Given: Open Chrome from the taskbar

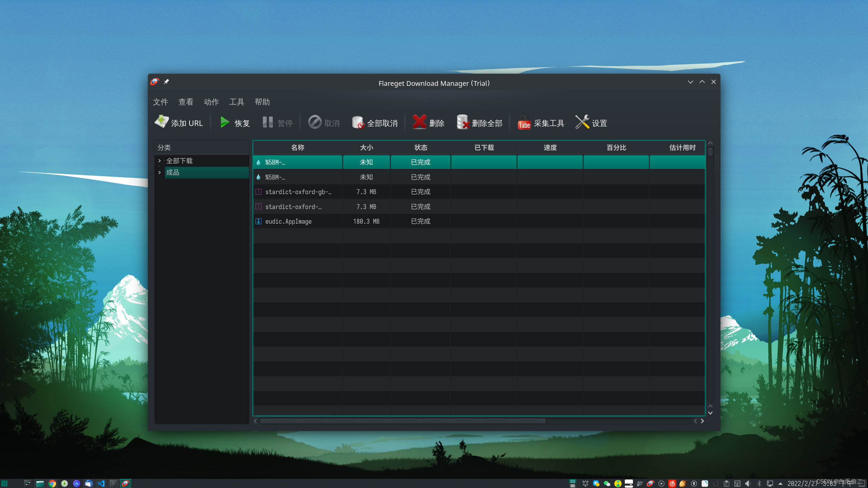Looking at the screenshot, I should tap(52, 484).
